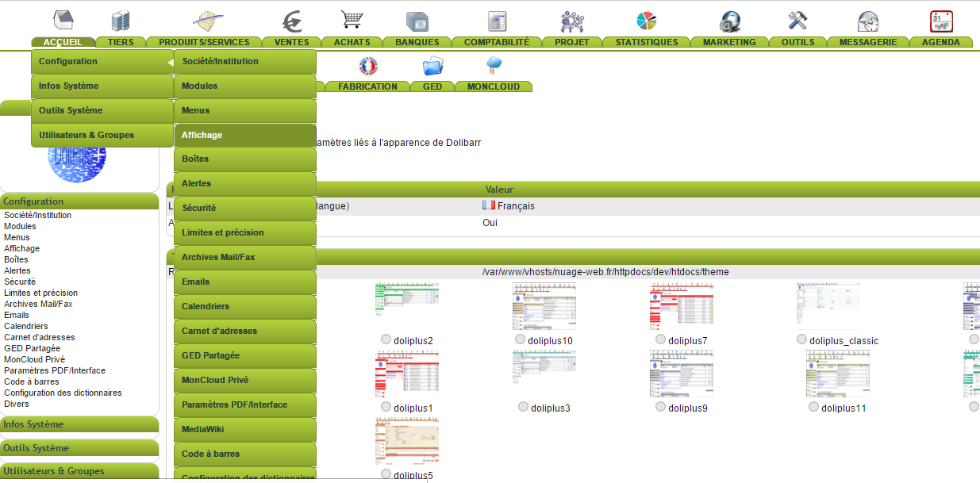Open Configuration des dictionnaires link in sidebar
Viewport: 980px width, 483px height.
click(63, 393)
